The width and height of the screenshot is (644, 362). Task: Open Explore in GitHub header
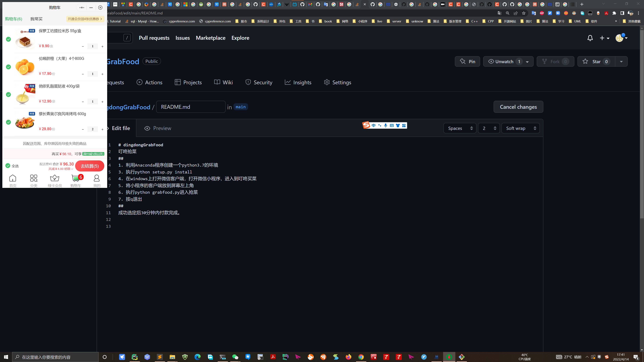tap(240, 38)
